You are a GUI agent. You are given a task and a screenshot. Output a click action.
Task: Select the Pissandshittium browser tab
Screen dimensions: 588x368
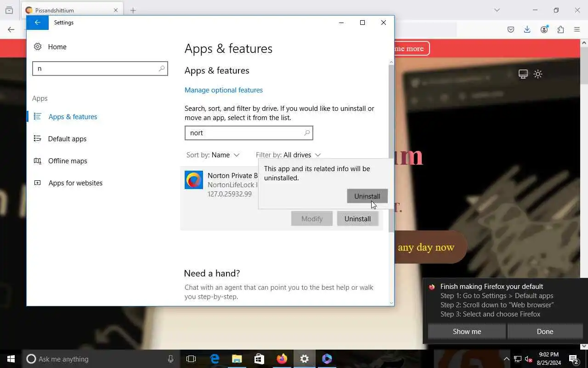(x=71, y=10)
